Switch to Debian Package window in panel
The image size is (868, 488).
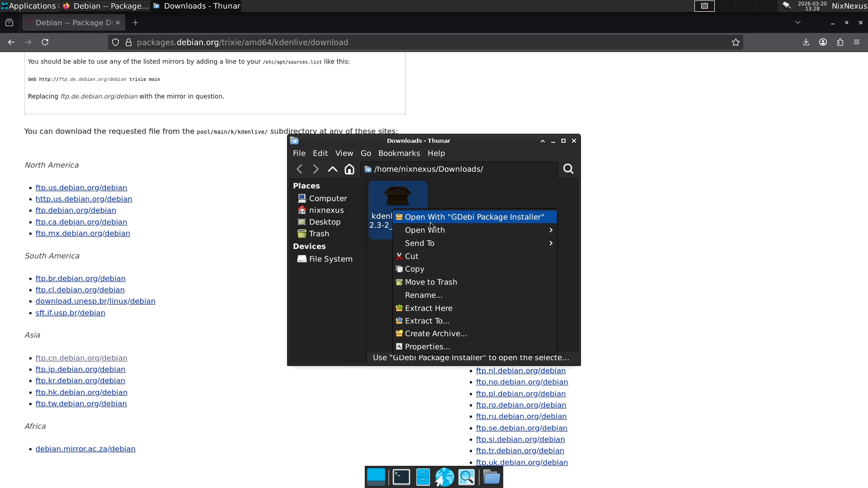tap(106, 6)
